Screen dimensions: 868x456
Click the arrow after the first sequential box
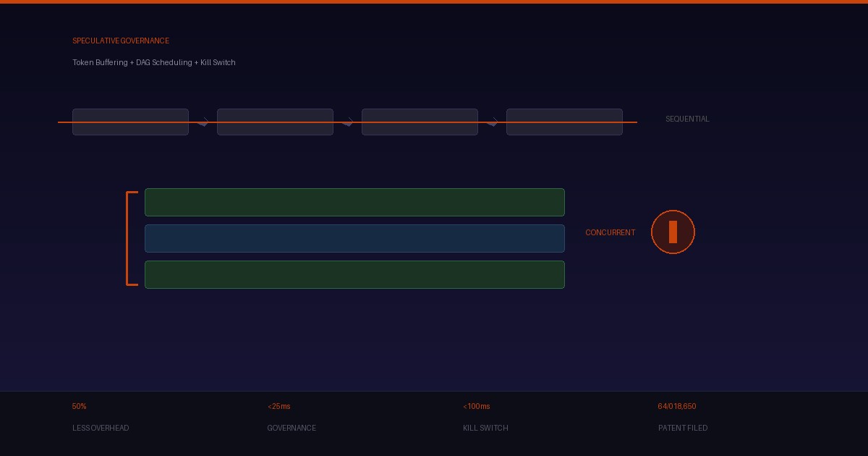point(203,122)
